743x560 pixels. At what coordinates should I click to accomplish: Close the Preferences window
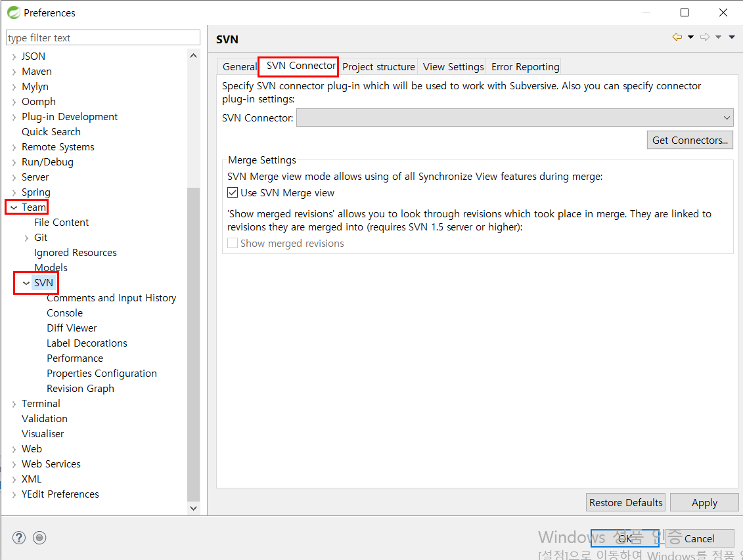coord(723,12)
